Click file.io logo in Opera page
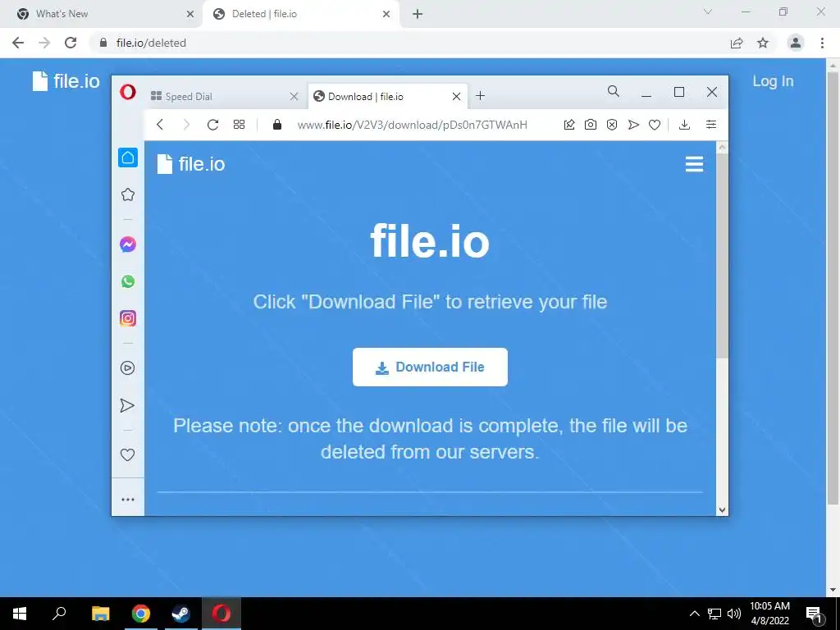The image size is (840, 630). [190, 164]
